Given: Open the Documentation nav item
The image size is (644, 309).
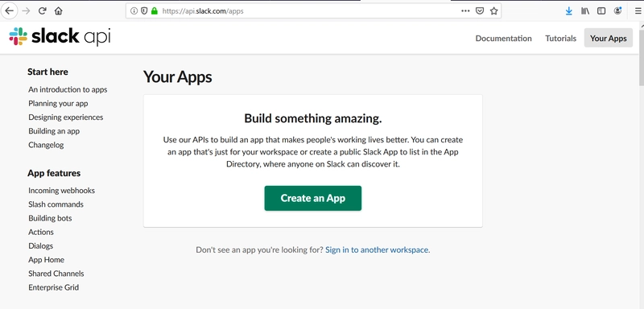Looking at the screenshot, I should click(x=504, y=38).
